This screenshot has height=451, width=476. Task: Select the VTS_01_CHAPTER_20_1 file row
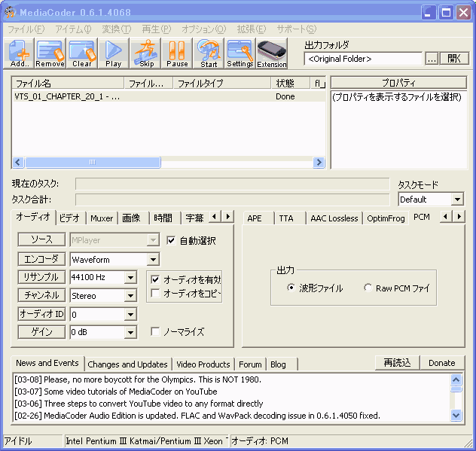point(169,96)
